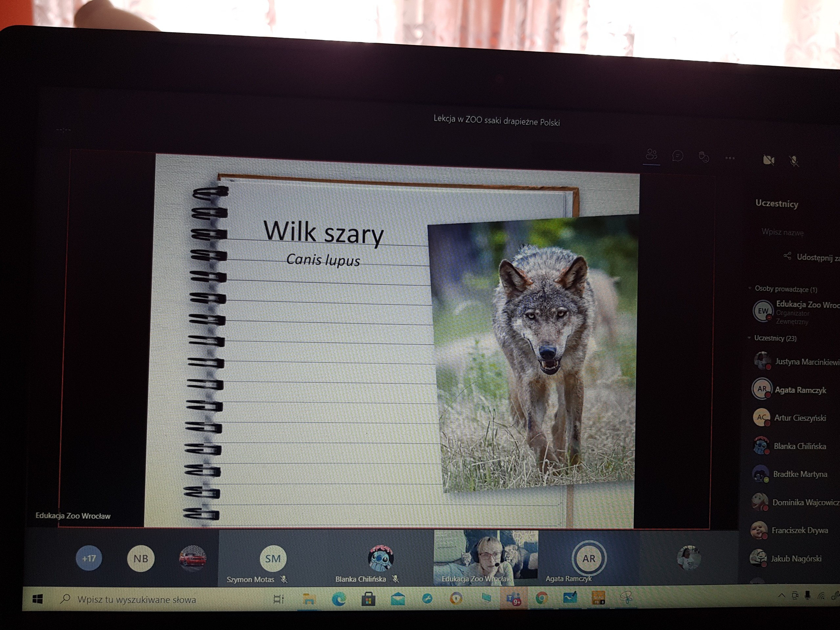Turn on the camera
840x630 pixels.
[x=768, y=160]
